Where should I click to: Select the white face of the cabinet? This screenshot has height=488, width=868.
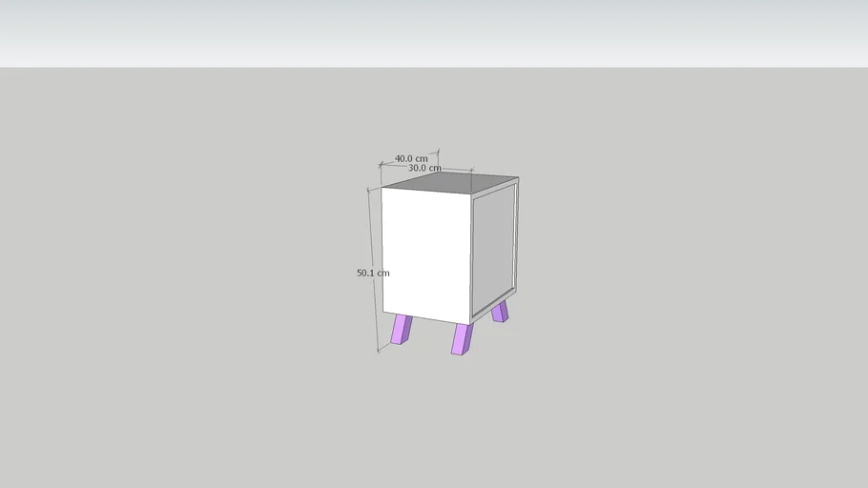426,254
